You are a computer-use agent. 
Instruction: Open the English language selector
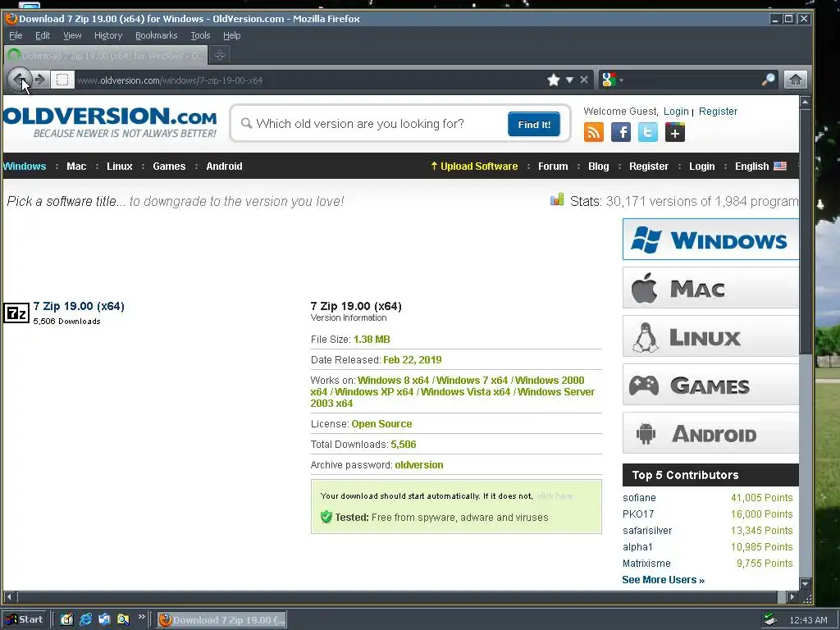(x=760, y=166)
